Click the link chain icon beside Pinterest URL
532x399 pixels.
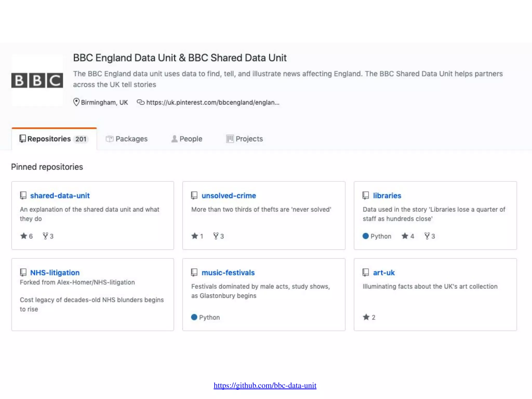141,102
